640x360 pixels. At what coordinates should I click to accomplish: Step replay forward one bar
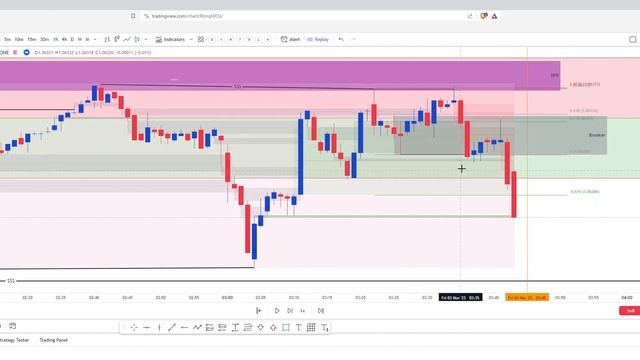pyautogui.click(x=290, y=311)
